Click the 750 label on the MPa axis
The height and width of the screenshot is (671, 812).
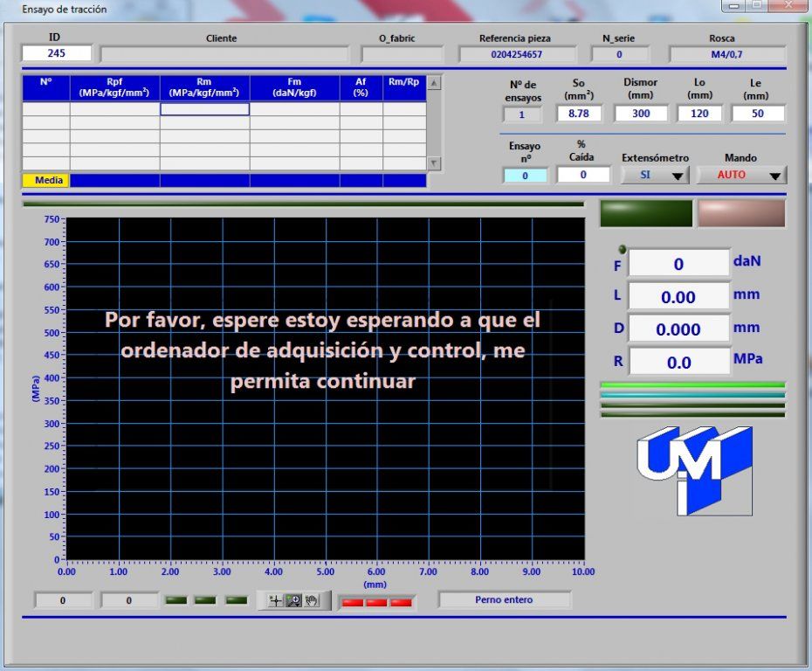[x=52, y=219]
